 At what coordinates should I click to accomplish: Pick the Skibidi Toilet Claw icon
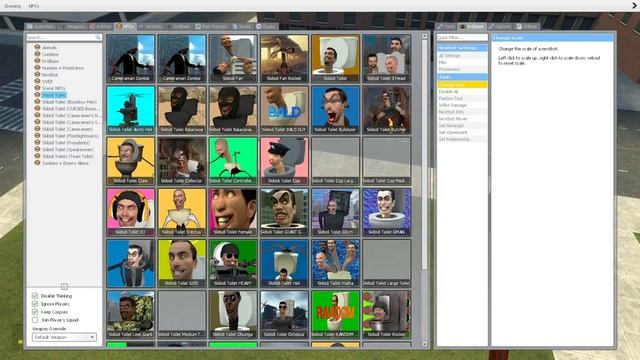point(131,161)
